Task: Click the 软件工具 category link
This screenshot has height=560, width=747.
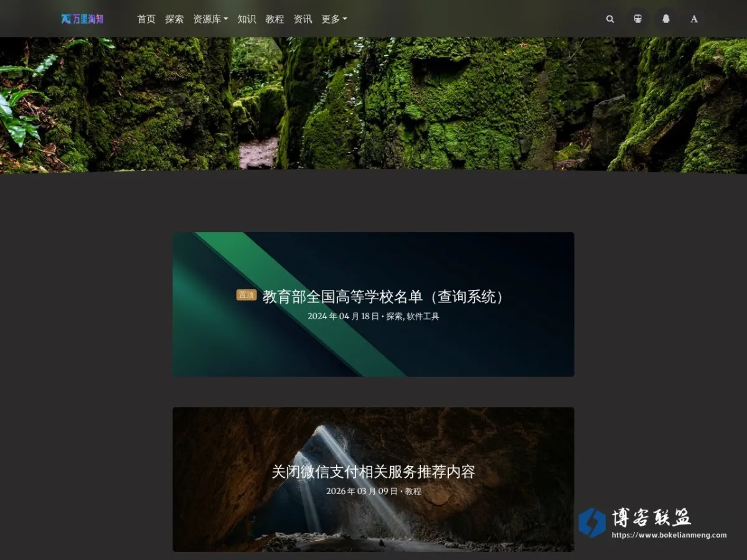Action: tap(423, 316)
